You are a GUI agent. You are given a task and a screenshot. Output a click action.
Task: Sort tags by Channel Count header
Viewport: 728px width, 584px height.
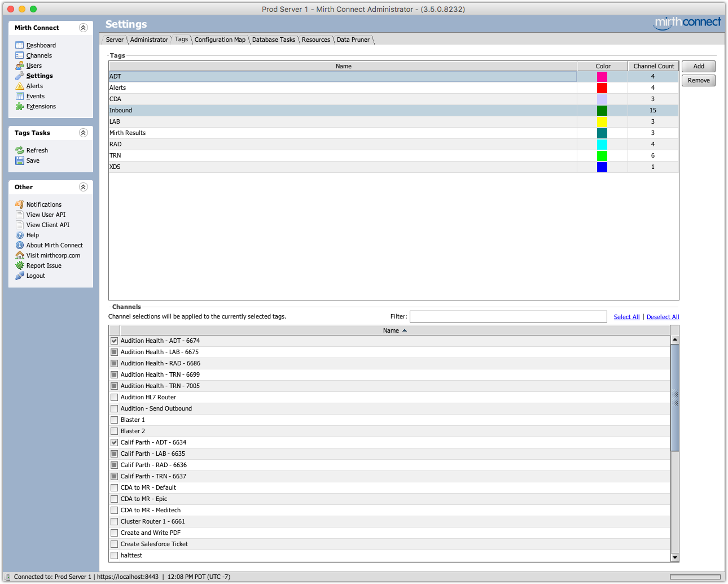(x=654, y=66)
